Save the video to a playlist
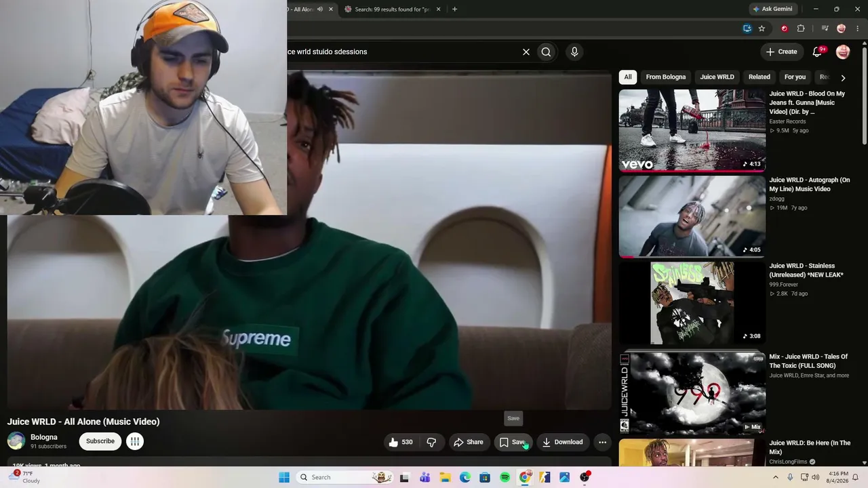 click(x=513, y=442)
